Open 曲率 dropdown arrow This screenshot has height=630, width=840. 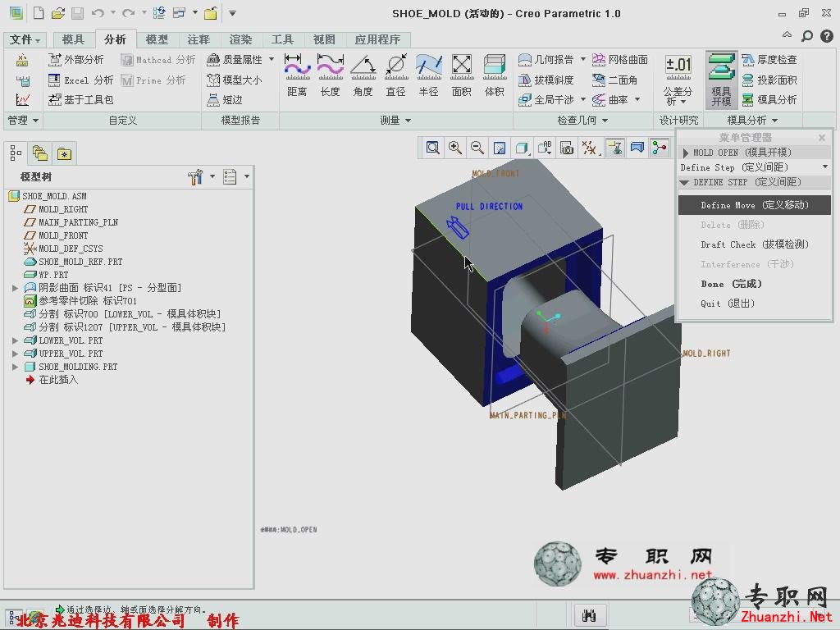(x=637, y=99)
